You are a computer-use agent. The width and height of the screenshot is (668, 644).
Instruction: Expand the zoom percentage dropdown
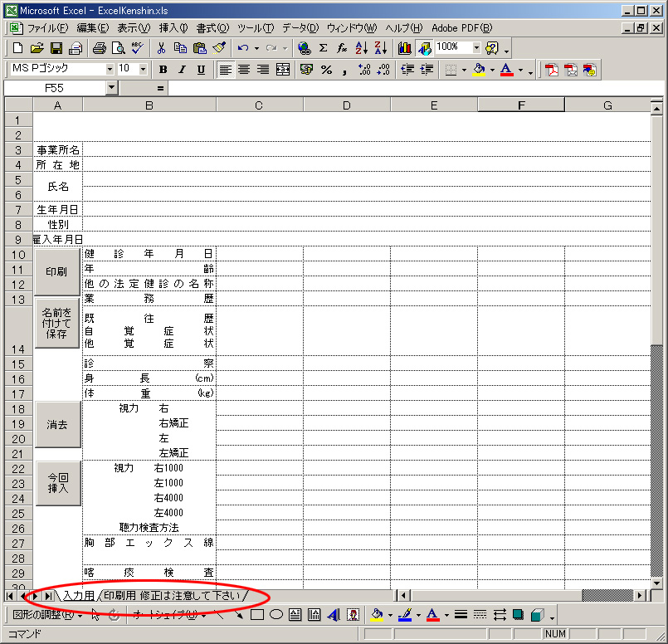click(476, 48)
